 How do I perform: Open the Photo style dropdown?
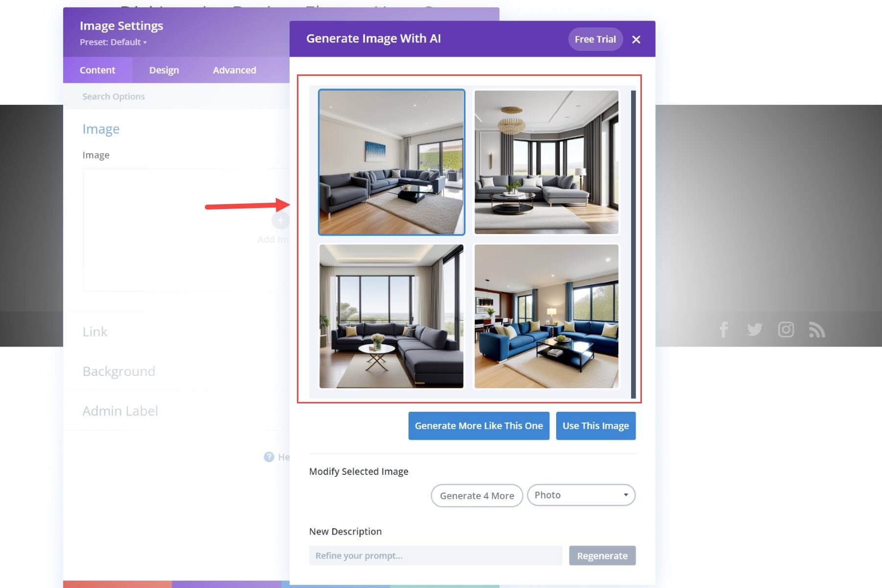tap(581, 495)
